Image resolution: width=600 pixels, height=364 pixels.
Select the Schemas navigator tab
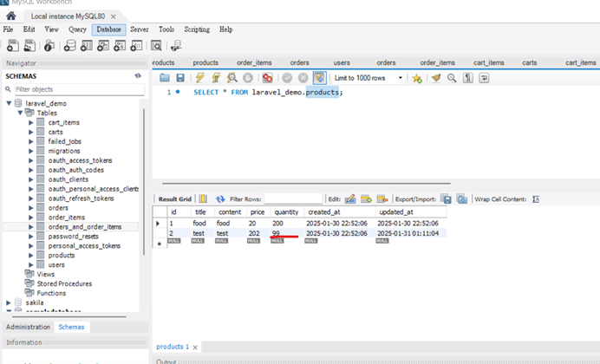(72, 327)
